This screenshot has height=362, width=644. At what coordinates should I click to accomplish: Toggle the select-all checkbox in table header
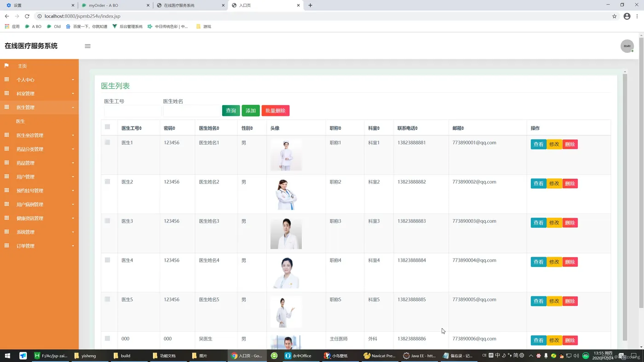[108, 127]
